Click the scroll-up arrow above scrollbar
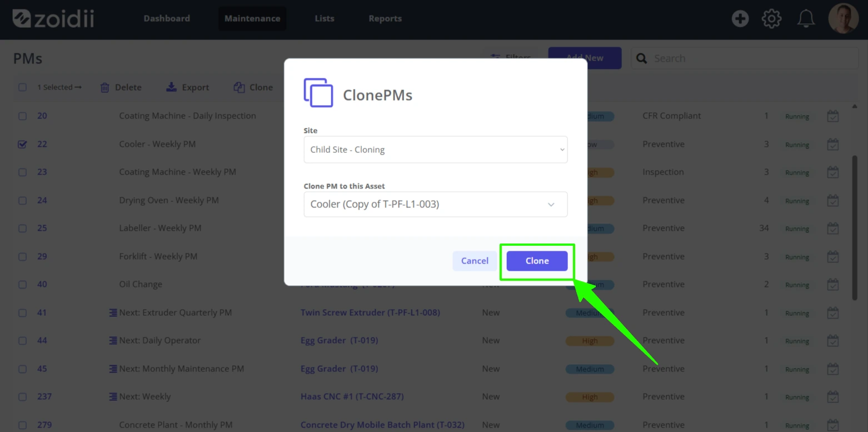The width and height of the screenshot is (868, 432). 854,106
